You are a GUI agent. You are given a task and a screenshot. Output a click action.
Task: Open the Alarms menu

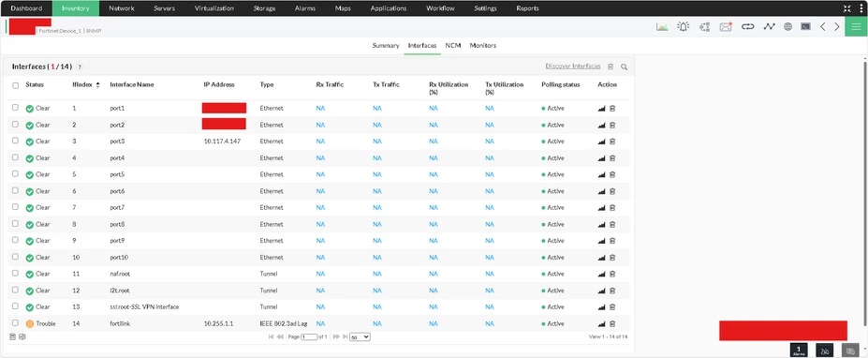[x=305, y=8]
